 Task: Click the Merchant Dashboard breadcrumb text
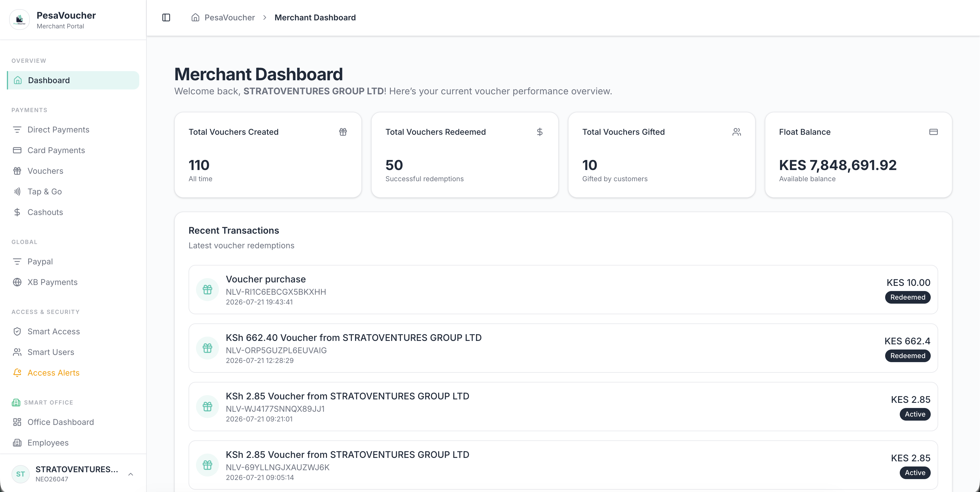coord(315,17)
